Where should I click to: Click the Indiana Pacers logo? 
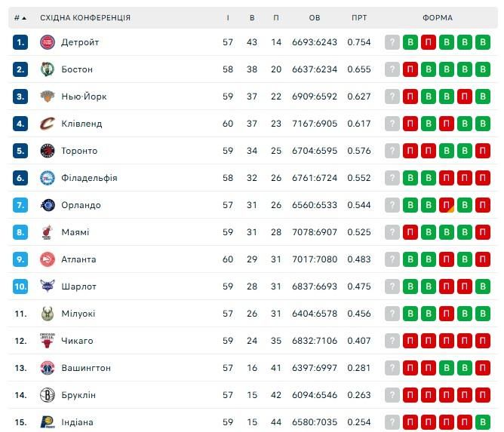click(x=48, y=422)
